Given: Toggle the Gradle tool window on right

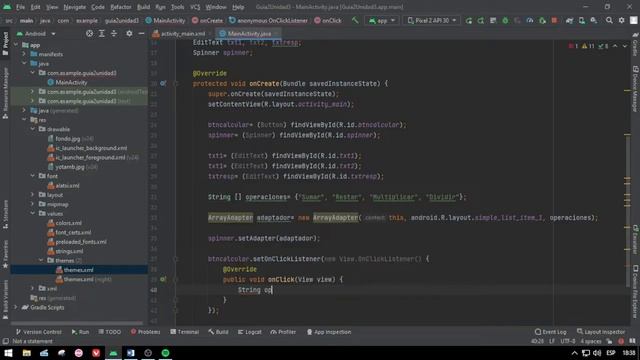Looking at the screenshot, I should pos(635,44).
